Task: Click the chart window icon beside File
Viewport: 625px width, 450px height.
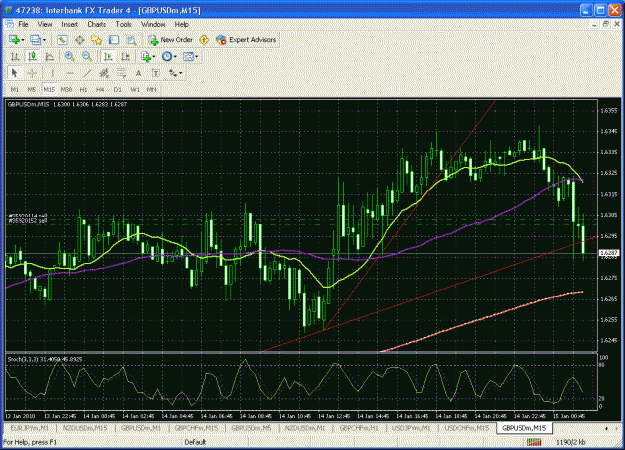Action: (10, 24)
